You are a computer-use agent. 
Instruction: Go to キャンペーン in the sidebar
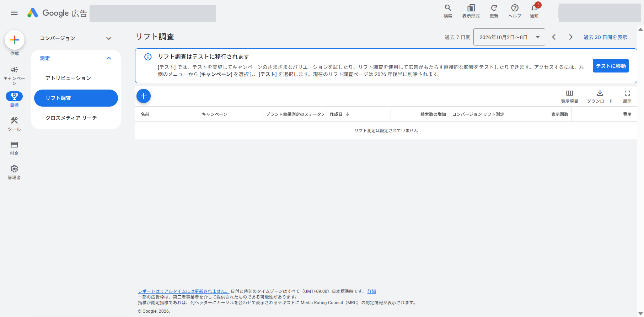point(14,75)
